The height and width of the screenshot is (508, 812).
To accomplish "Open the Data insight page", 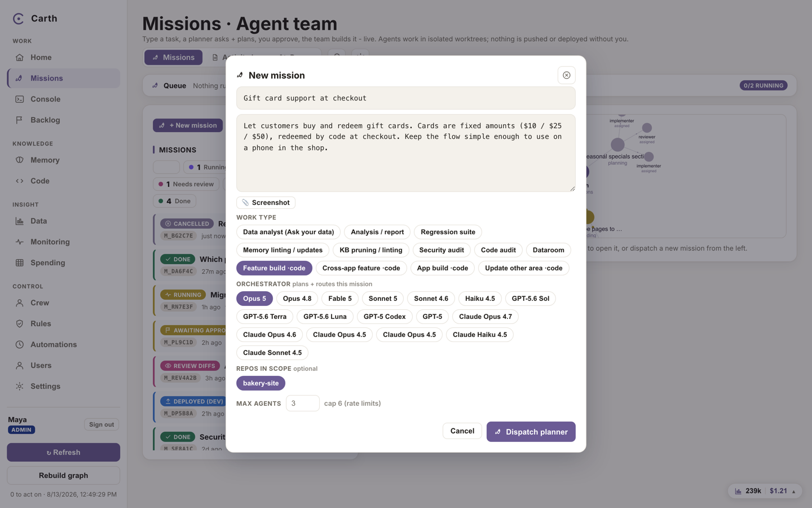I will [63, 221].
